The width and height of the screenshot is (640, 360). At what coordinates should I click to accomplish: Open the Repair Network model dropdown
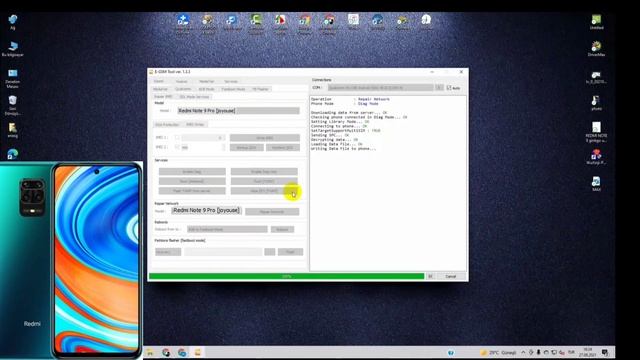(x=207, y=210)
